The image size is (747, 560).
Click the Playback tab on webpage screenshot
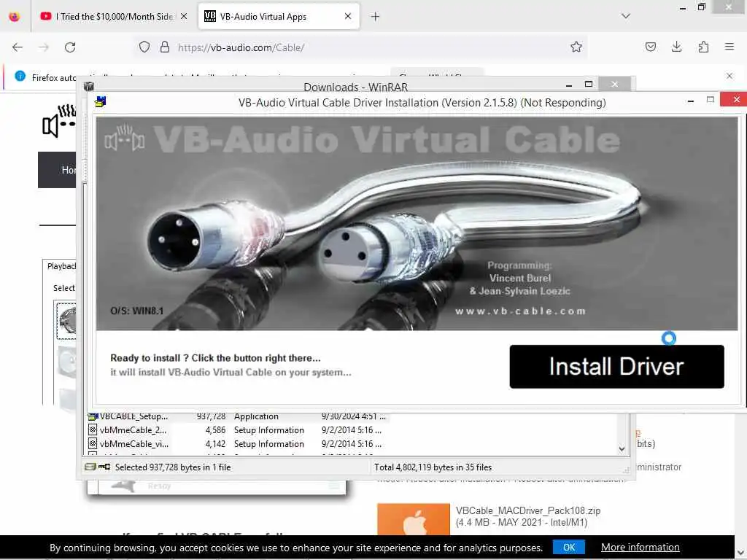coord(61,266)
